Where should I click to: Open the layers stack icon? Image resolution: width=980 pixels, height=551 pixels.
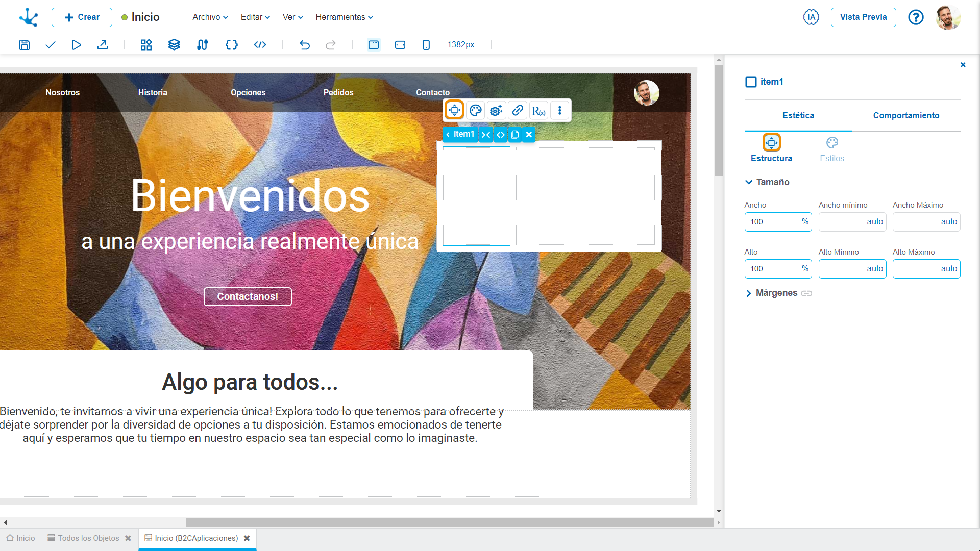[x=174, y=45]
